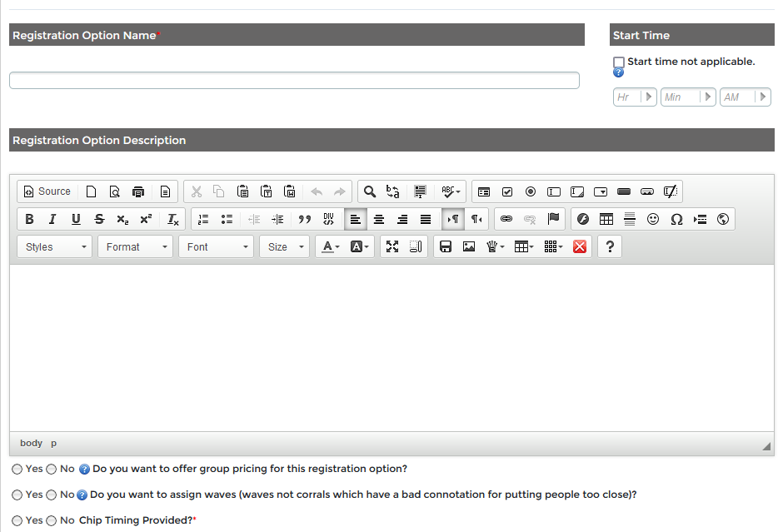This screenshot has width=783, height=532.
Task: Insert an image into the description
Action: pos(469,246)
